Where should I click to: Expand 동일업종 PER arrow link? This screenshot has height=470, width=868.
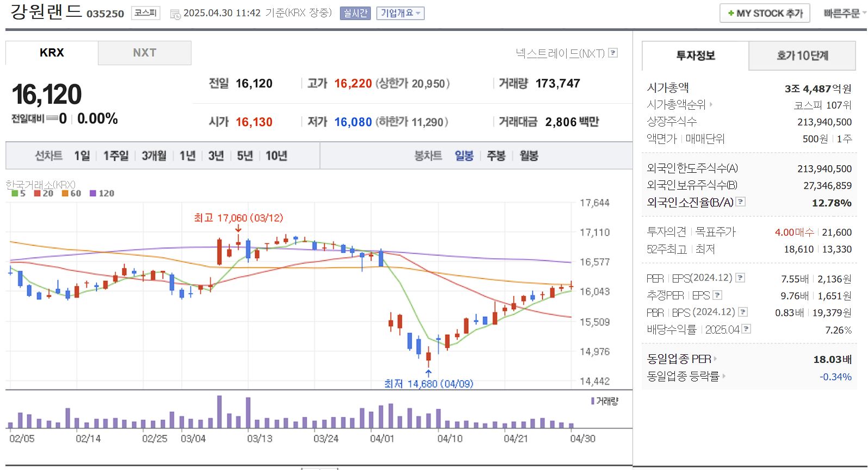(715, 359)
